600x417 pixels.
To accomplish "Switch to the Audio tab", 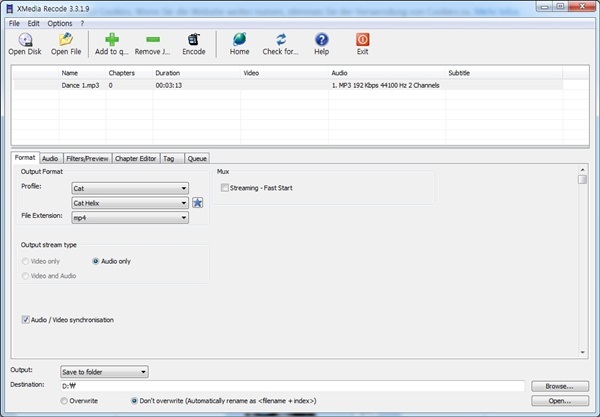I will (50, 158).
